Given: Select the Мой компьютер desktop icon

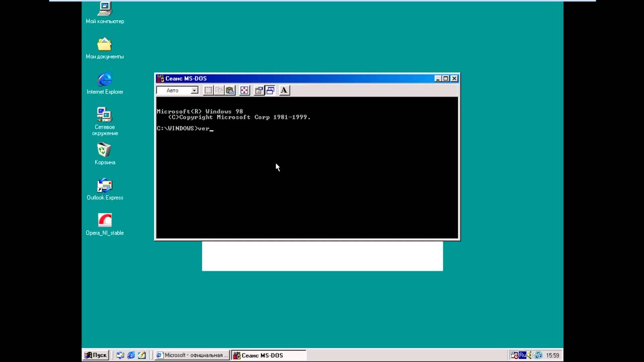Looking at the screenshot, I should click(x=105, y=13).
